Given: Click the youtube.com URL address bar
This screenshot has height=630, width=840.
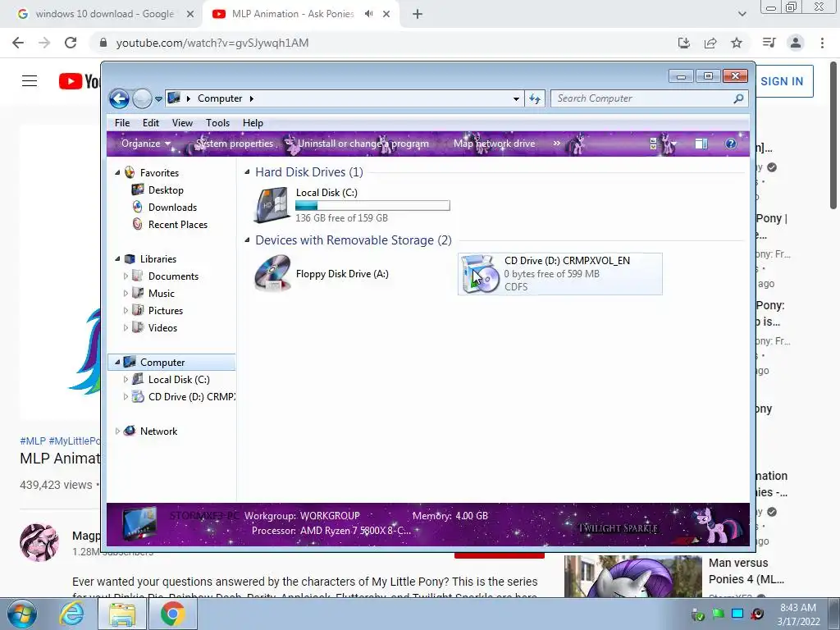Looking at the screenshot, I should click(x=212, y=43).
